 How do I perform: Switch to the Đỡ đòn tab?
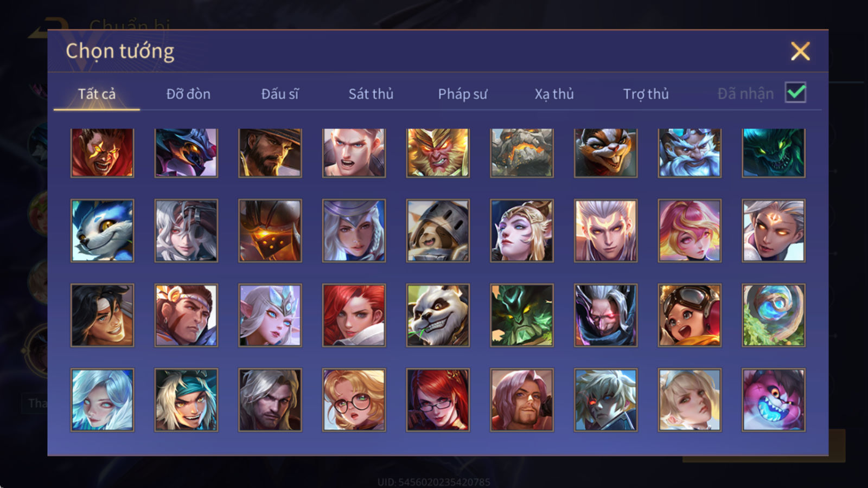pyautogui.click(x=188, y=94)
